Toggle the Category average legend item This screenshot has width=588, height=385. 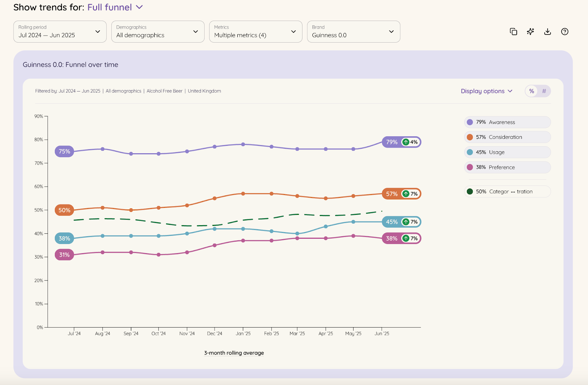click(x=508, y=191)
